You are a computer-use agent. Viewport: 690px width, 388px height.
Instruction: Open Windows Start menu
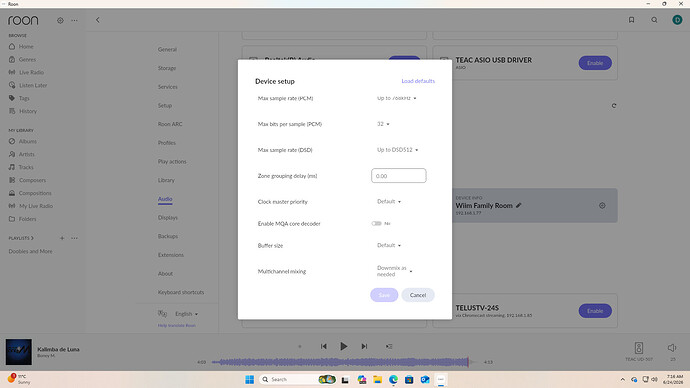click(x=250, y=379)
